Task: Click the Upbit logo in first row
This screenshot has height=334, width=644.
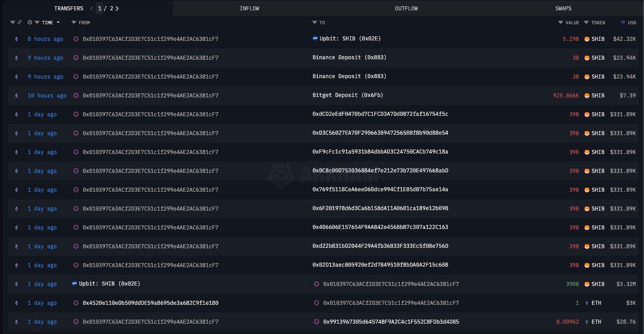Action: pos(315,39)
